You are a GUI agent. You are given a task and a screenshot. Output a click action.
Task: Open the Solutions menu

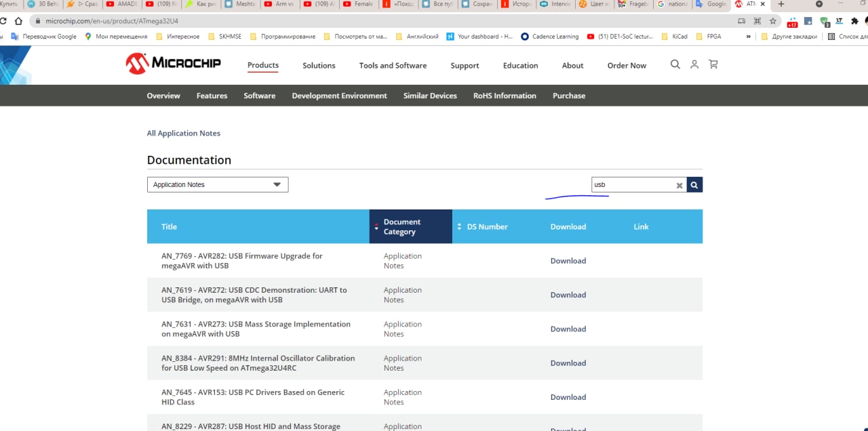pos(319,66)
